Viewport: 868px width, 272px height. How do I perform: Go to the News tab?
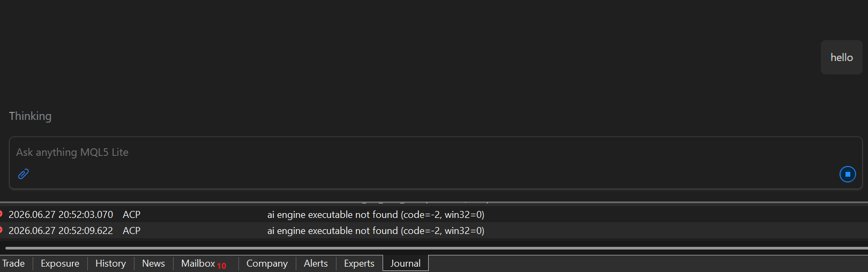[x=153, y=263]
